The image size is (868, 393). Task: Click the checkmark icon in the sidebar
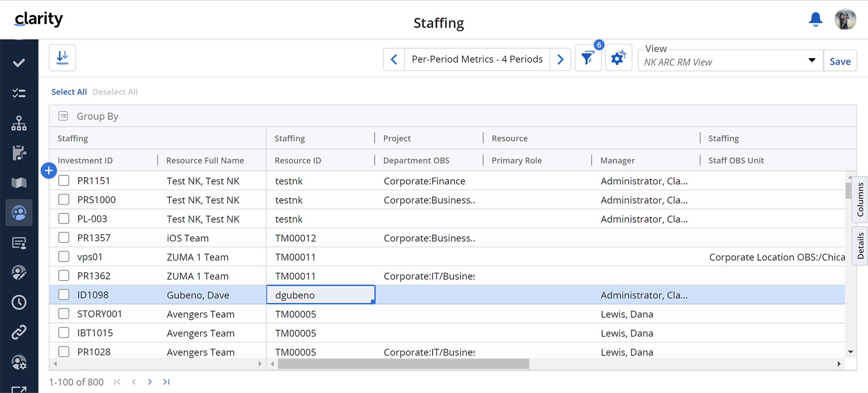pyautogui.click(x=19, y=63)
